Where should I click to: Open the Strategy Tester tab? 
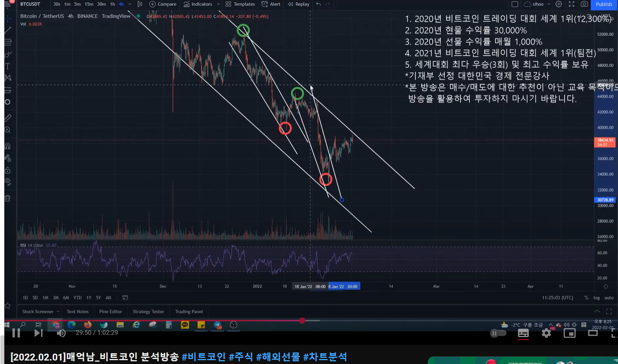148,312
